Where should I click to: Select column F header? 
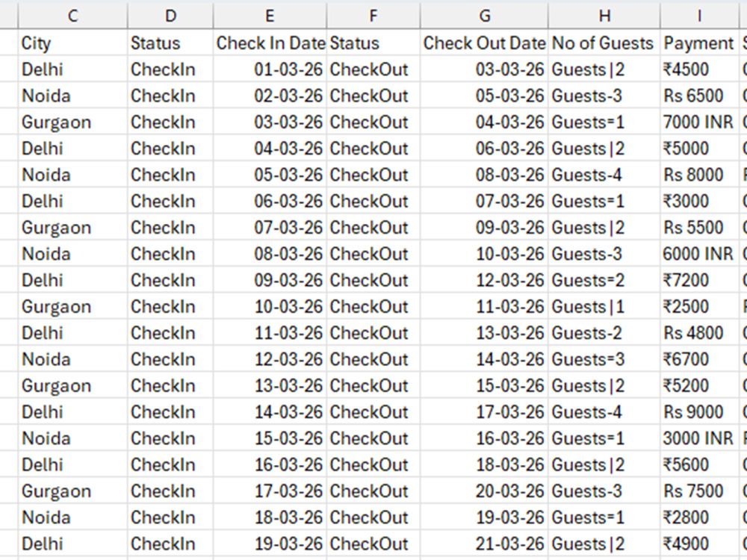(373, 16)
